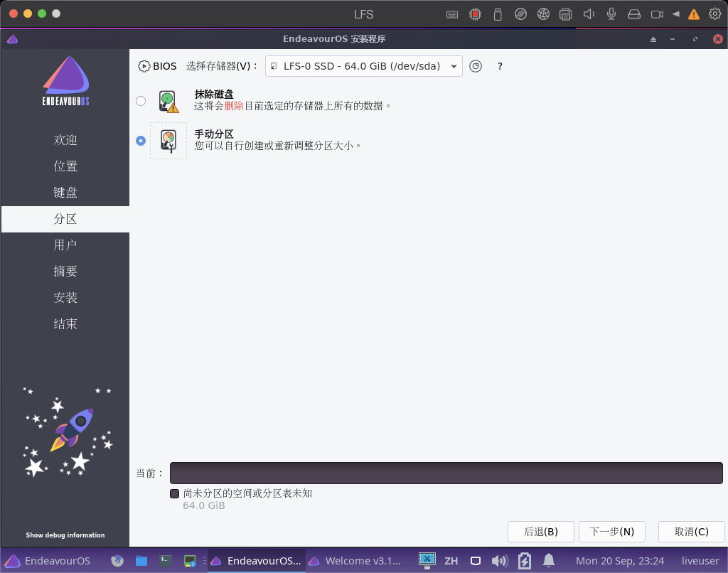Click Show debug information link
The width and height of the screenshot is (728, 573).
click(x=65, y=535)
